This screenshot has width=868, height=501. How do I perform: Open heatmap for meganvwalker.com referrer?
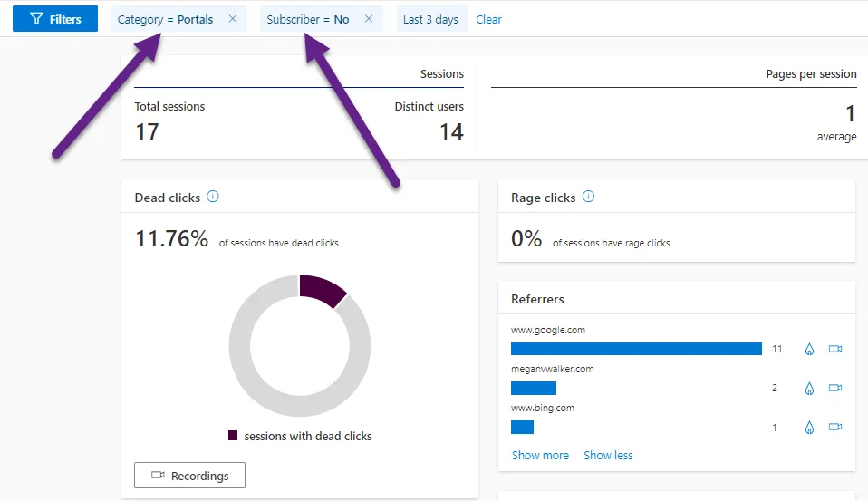tap(809, 388)
